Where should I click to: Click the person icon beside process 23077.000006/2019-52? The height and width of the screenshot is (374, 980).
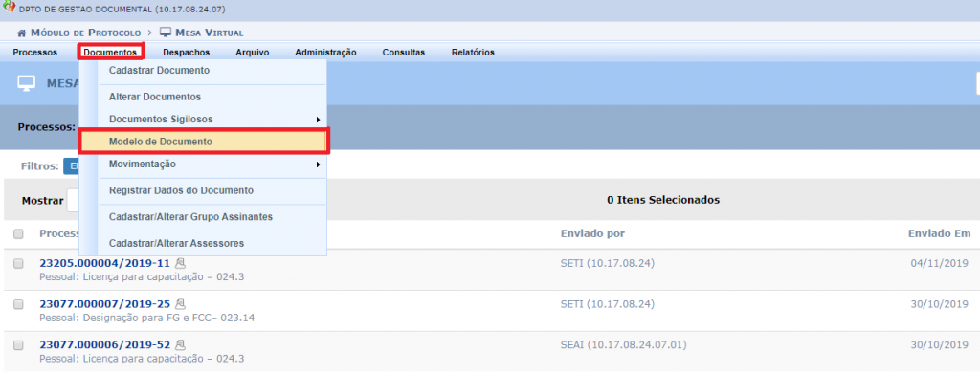tap(181, 344)
